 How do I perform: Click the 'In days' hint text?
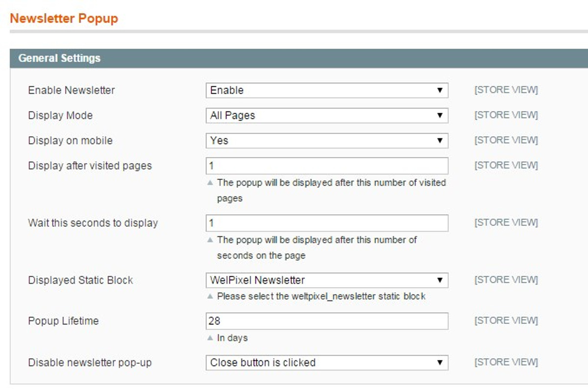tap(232, 338)
